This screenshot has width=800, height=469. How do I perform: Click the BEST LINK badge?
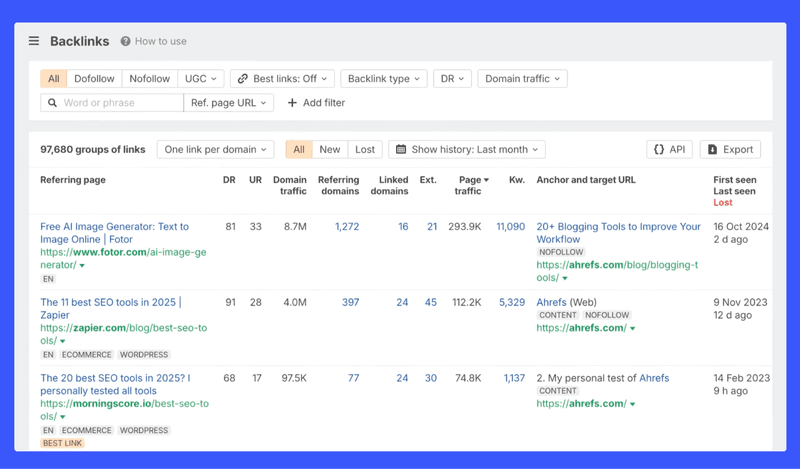[62, 443]
